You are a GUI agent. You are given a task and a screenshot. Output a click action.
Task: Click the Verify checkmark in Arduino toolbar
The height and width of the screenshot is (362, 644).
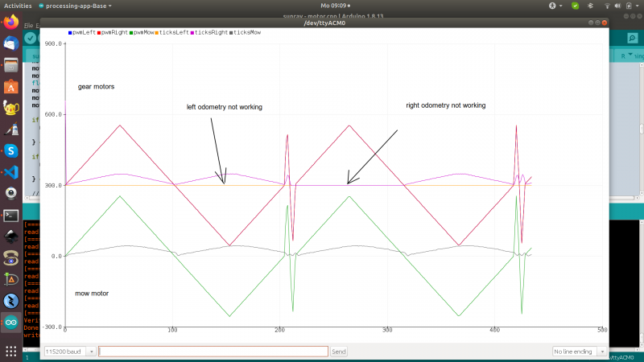31,38
